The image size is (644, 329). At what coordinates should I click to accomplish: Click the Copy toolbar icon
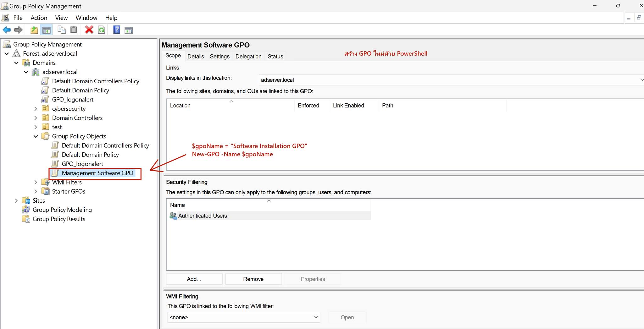[62, 30]
